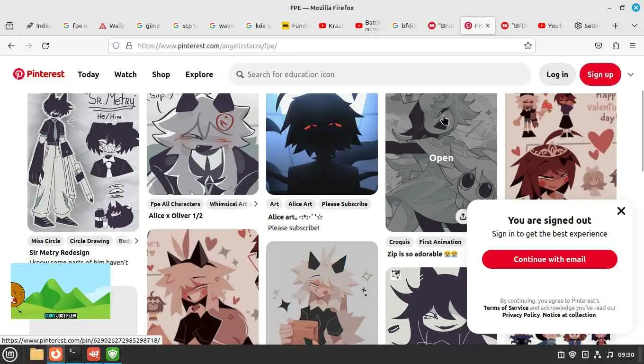This screenshot has width=644, height=364.
Task: Click the Miss Circle tag
Action: pyautogui.click(x=46, y=241)
